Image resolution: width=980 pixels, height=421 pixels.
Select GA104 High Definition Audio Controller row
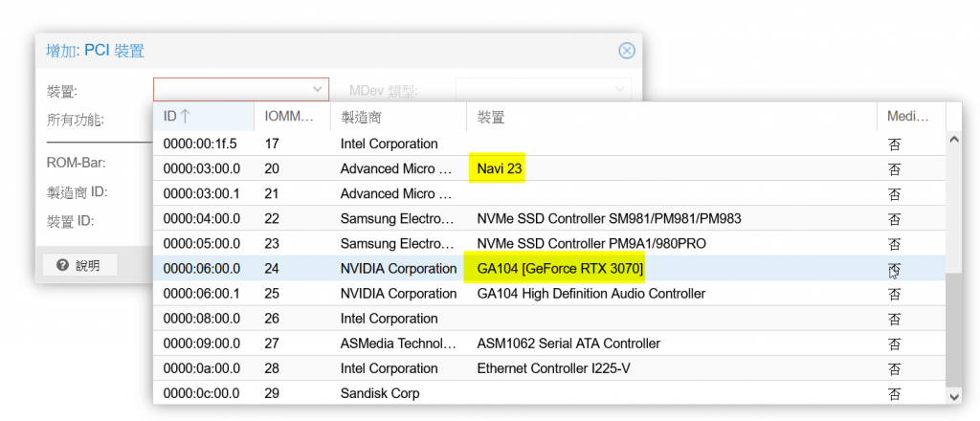[549, 294]
